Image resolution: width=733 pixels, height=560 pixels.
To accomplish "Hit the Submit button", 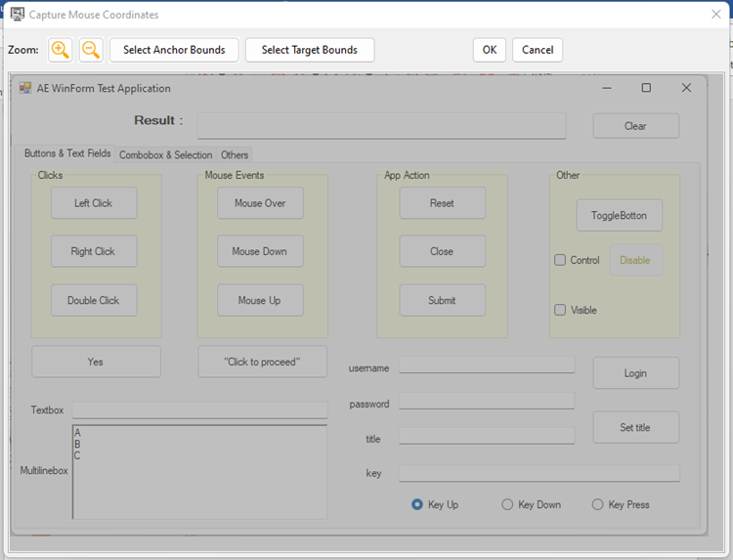I will click(x=442, y=300).
